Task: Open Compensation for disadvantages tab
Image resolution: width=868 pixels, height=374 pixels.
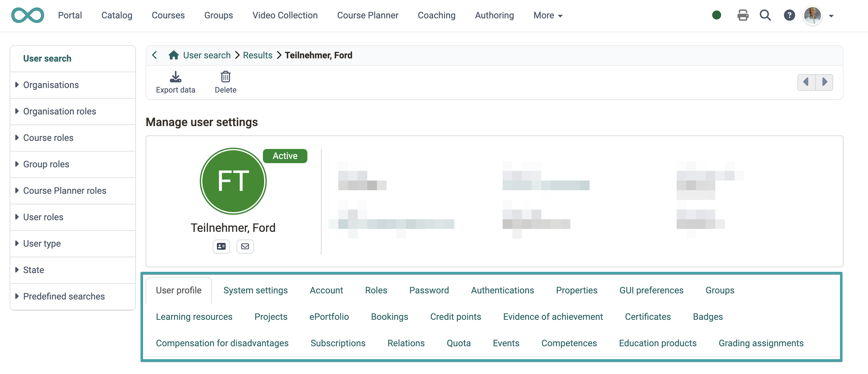Action: [x=222, y=343]
